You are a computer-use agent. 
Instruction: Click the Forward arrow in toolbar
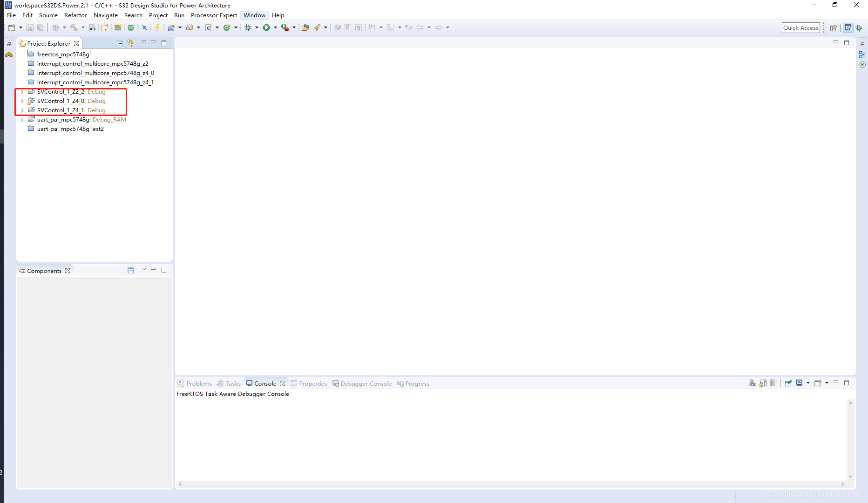point(438,27)
